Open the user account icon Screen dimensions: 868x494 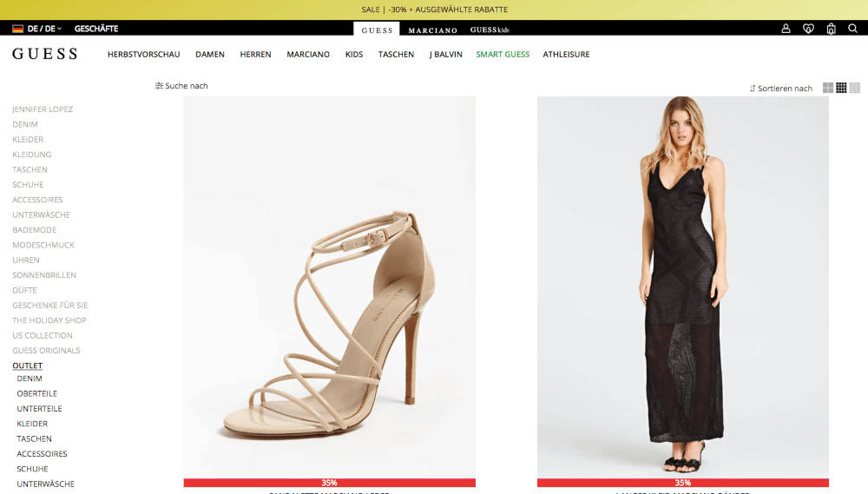tap(786, 29)
